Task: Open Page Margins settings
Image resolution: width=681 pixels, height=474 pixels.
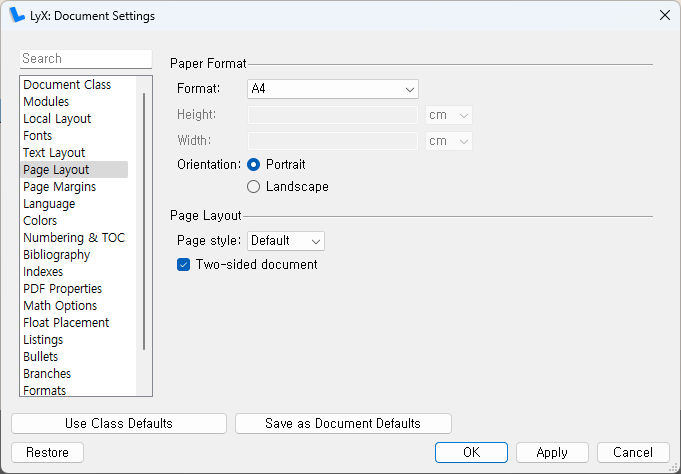Action: pyautogui.click(x=60, y=186)
